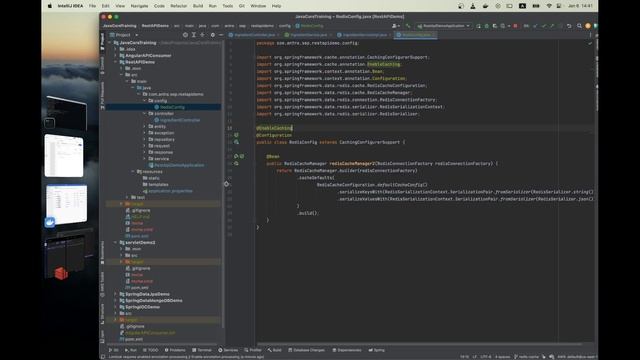Viewport: 640px width, 360px height.
Task: Switch to RedisConfig.java editor tab
Action: pyautogui.click(x=416, y=35)
